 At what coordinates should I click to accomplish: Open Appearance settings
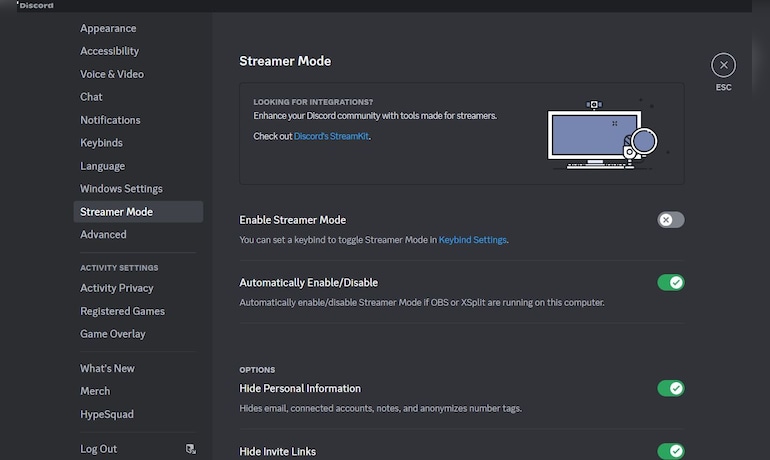pyautogui.click(x=108, y=28)
